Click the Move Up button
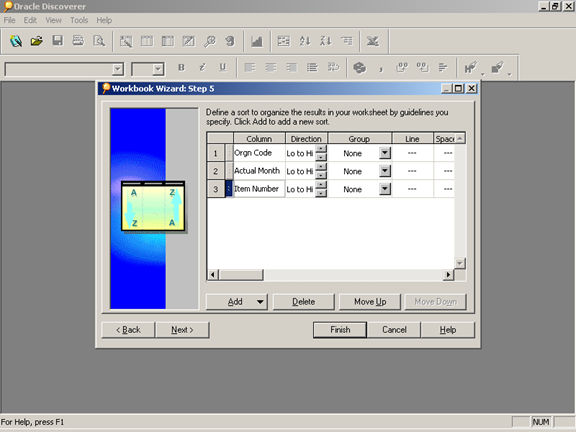 click(370, 302)
